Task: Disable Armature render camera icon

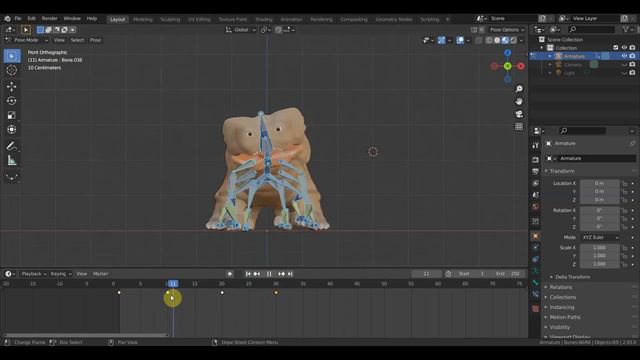Action: tap(632, 56)
